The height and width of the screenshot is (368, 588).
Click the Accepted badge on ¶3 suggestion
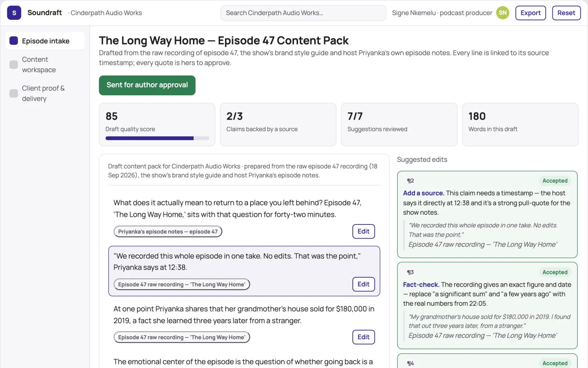[555, 272]
